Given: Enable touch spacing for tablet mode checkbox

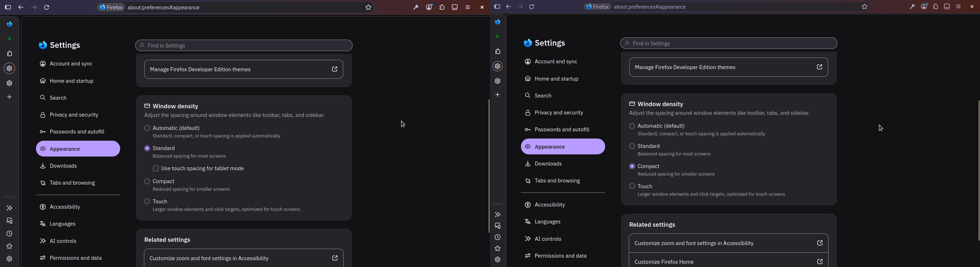Looking at the screenshot, I should pos(155,168).
